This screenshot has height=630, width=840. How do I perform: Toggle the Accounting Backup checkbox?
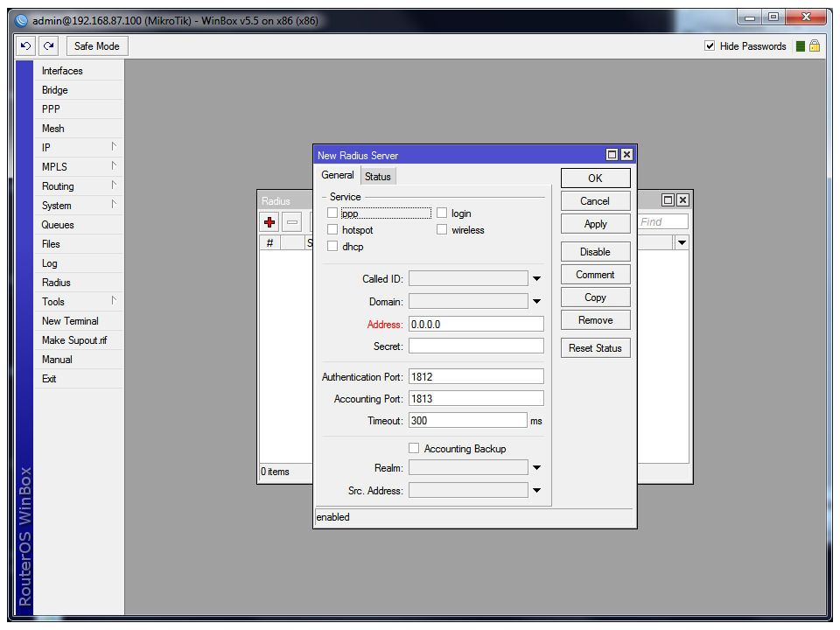point(414,449)
